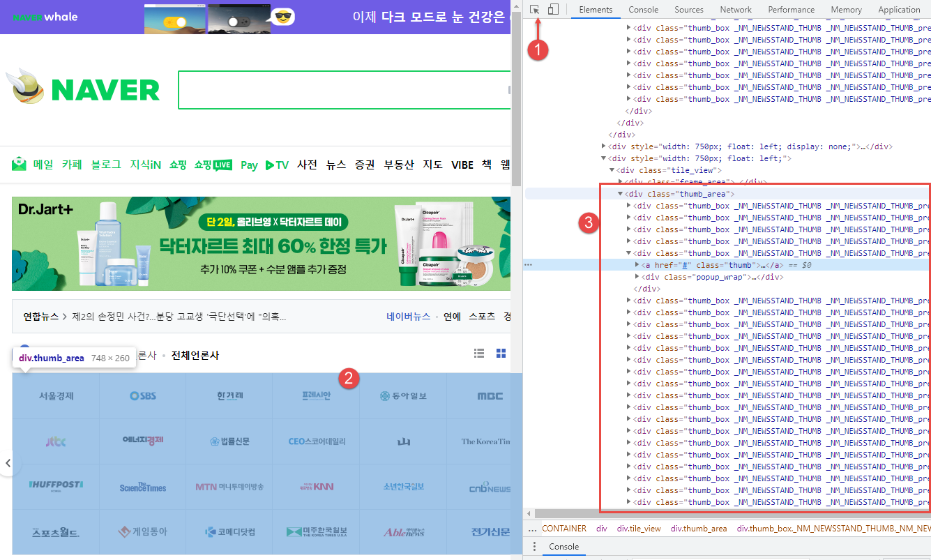Activate the DevTools element inspector icon
This screenshot has width=931, height=560.
click(x=535, y=9)
